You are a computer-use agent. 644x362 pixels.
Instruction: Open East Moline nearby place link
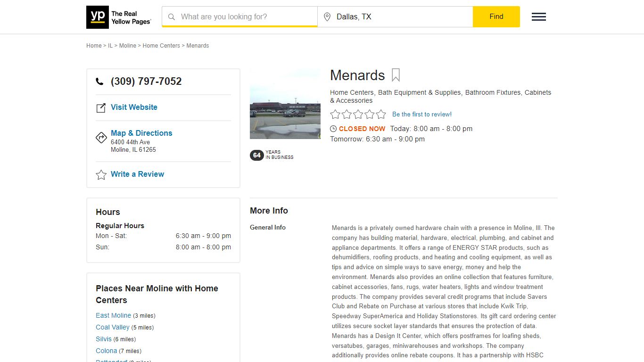(x=113, y=315)
